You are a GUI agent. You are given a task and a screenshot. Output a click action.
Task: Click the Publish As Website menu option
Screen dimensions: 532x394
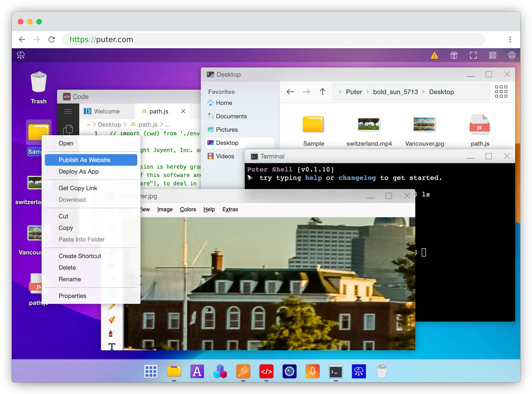[84, 160]
